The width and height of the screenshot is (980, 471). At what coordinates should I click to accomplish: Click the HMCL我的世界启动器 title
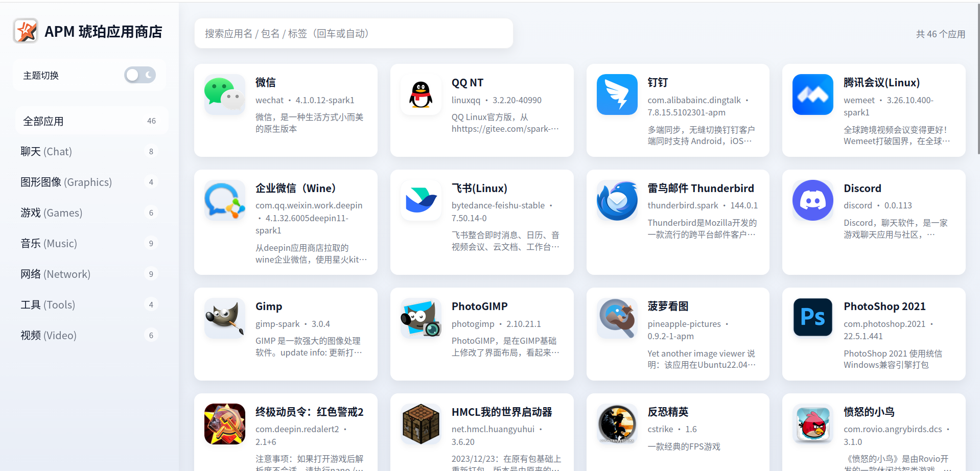click(502, 412)
